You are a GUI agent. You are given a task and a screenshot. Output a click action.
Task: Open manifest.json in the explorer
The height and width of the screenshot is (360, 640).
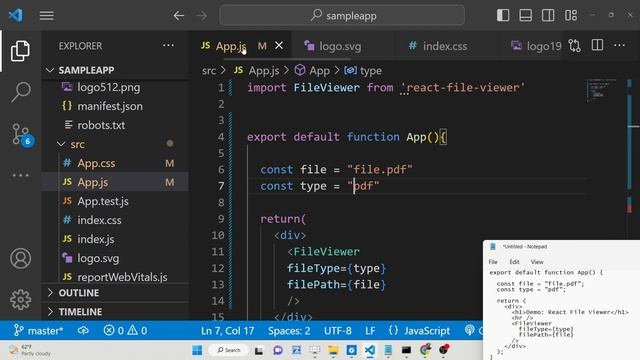pos(115,106)
